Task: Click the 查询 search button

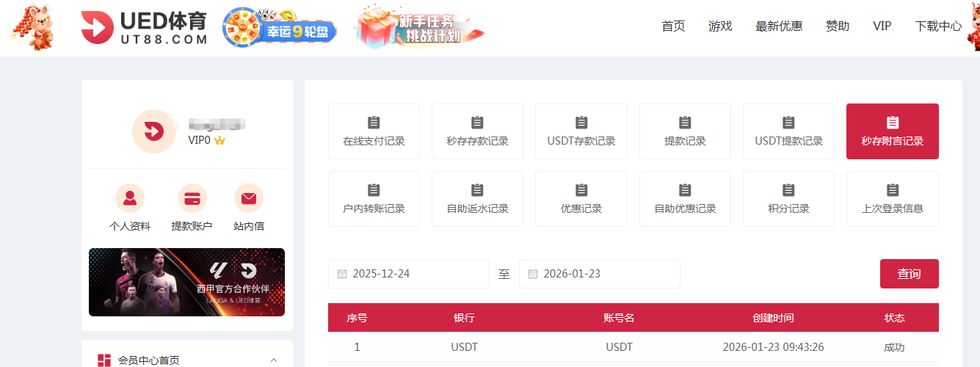Action: coord(909,274)
